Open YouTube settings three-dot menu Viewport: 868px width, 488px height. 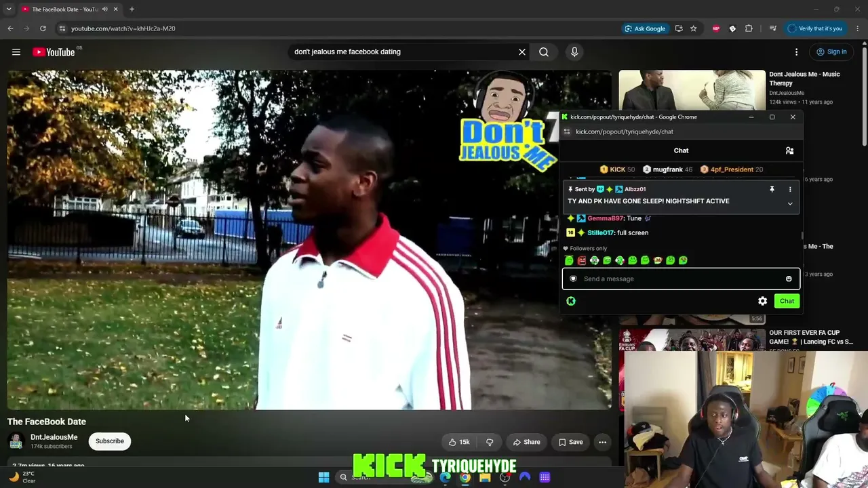tap(797, 52)
